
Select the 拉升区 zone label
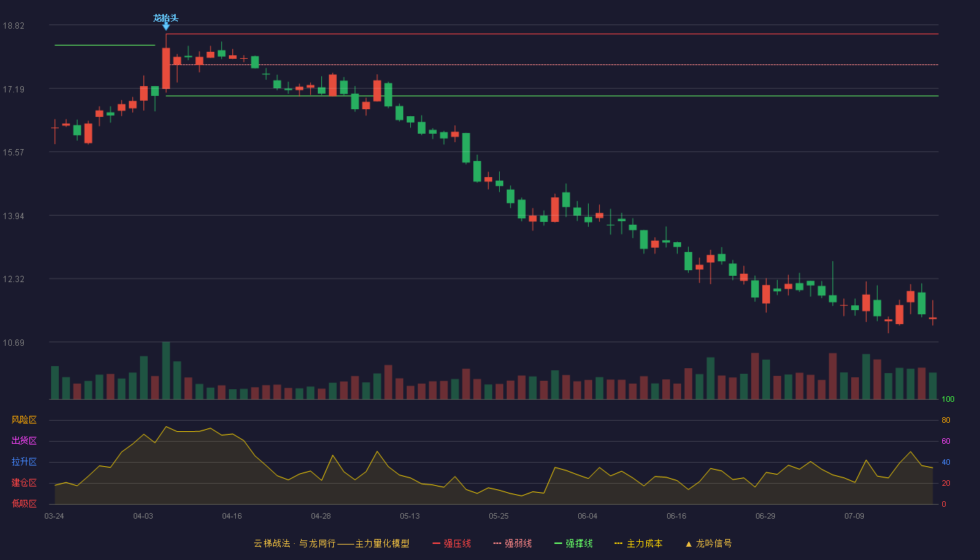pos(24,462)
